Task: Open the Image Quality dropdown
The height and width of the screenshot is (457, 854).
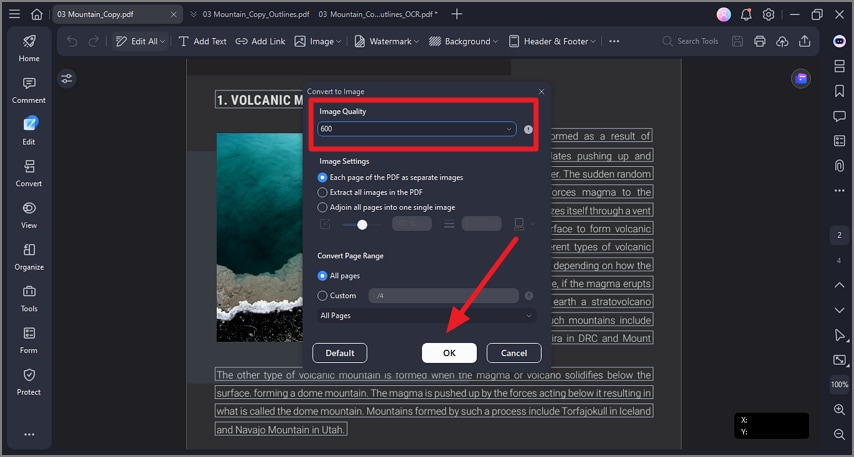Action: 417,129
